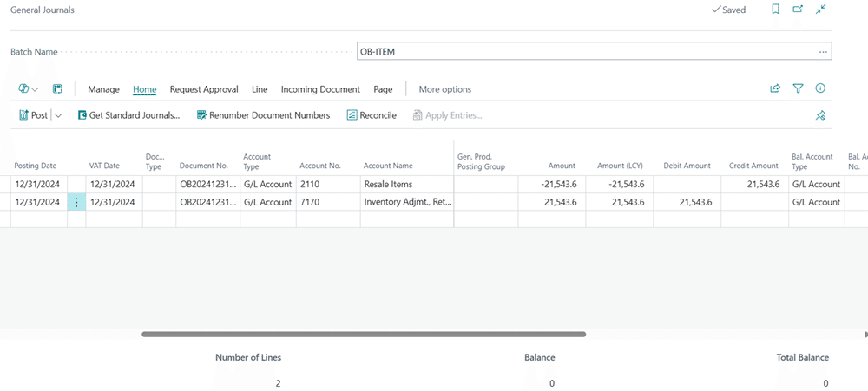This screenshot has height=391, width=868.
Task: Click the Reconcile action
Action: click(x=372, y=115)
